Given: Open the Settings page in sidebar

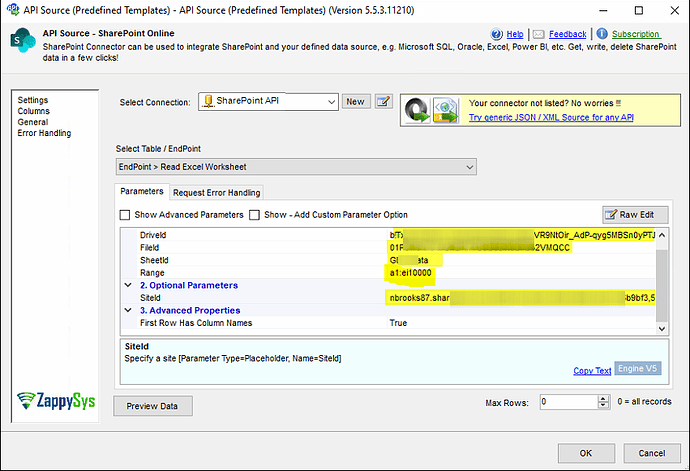Looking at the screenshot, I should (33, 100).
